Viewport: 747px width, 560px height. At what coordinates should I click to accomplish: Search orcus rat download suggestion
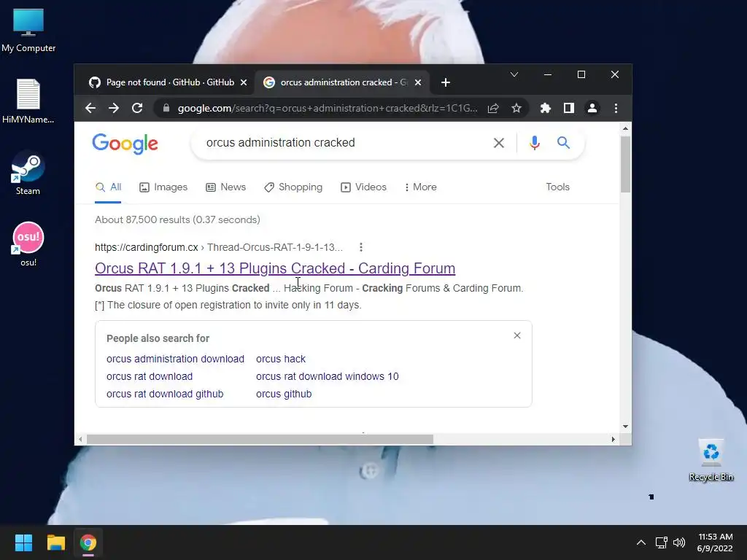(150, 377)
